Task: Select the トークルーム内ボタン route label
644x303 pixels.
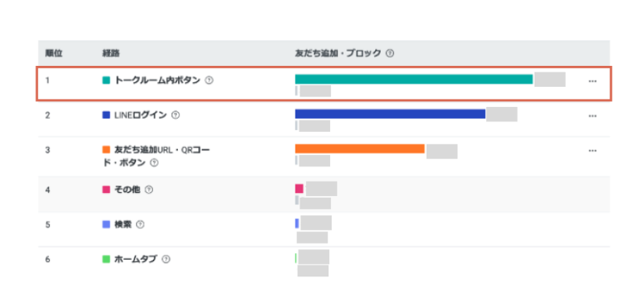Action: pyautogui.click(x=157, y=80)
